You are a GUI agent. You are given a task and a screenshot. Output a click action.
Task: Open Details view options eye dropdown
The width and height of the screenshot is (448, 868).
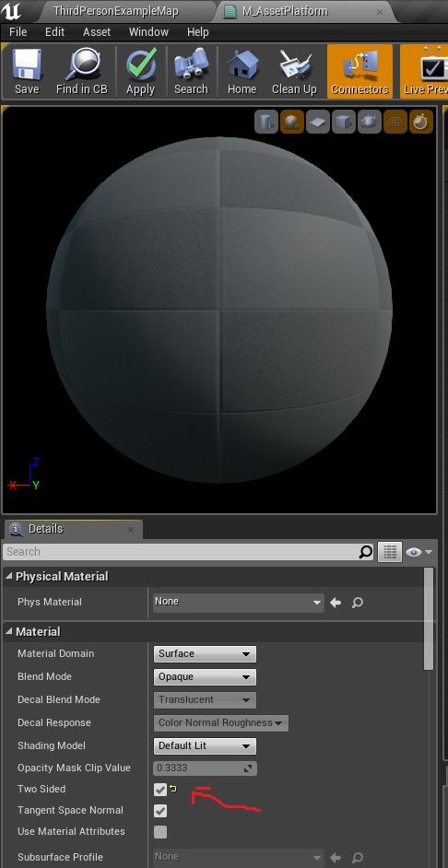tap(419, 552)
